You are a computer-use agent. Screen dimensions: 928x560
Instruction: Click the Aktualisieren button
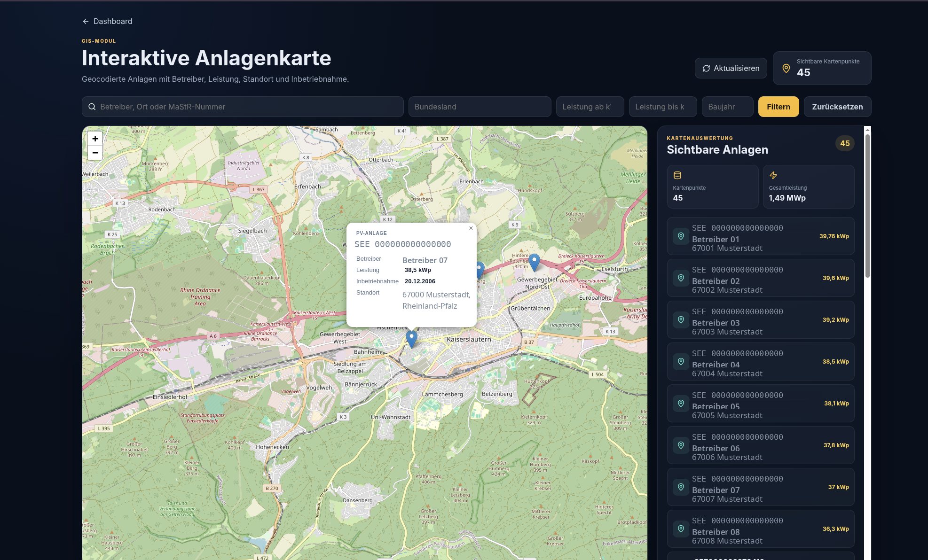731,68
